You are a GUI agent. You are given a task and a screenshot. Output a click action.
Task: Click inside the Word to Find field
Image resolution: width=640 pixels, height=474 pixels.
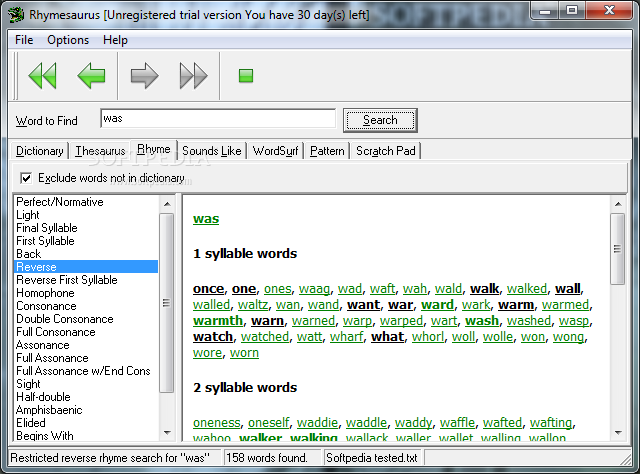(218, 118)
